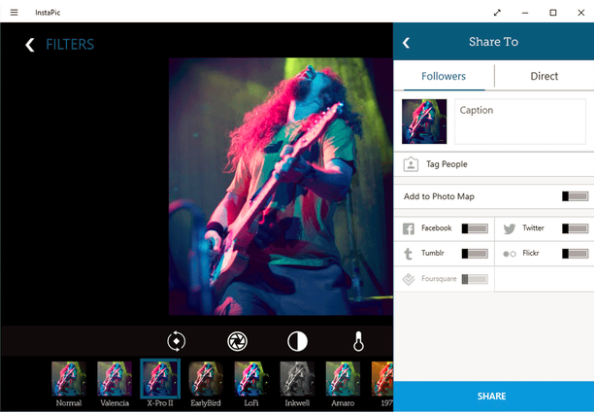This screenshot has width=594, height=412.
Task: Click the Tumblr logo icon
Action: pos(408,254)
